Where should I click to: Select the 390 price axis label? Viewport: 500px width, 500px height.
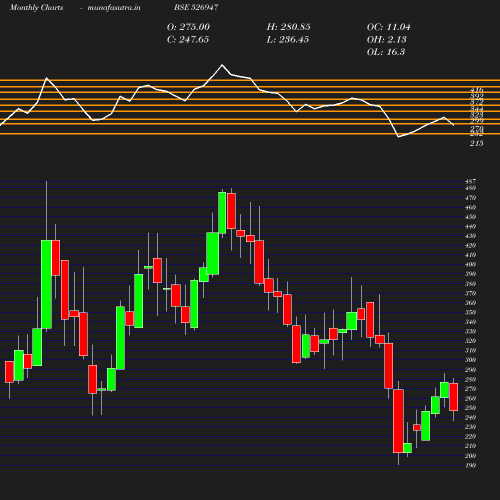click(471, 274)
